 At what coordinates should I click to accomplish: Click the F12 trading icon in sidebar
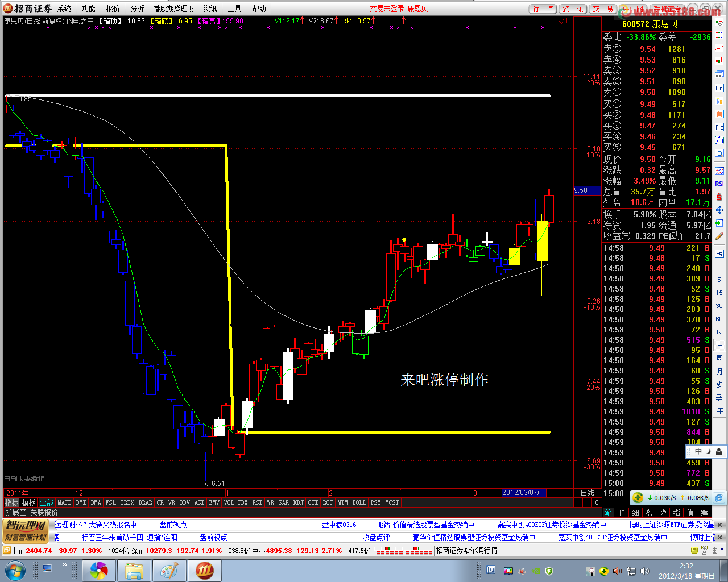coord(719,127)
